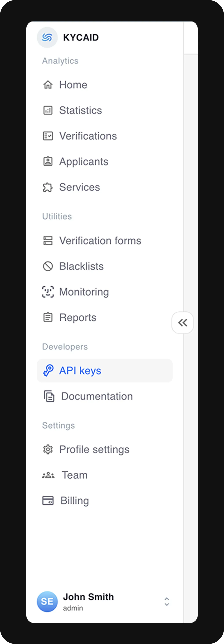
Task: Navigate to the Team page
Action: click(75, 475)
